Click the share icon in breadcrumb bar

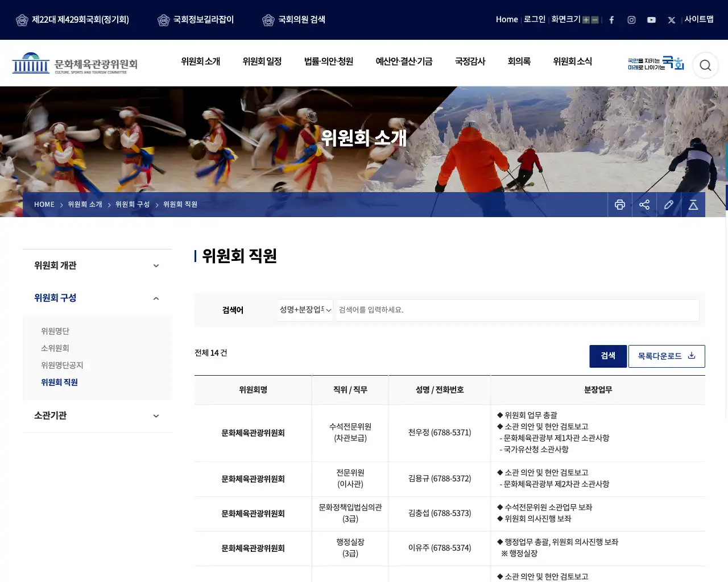click(644, 205)
